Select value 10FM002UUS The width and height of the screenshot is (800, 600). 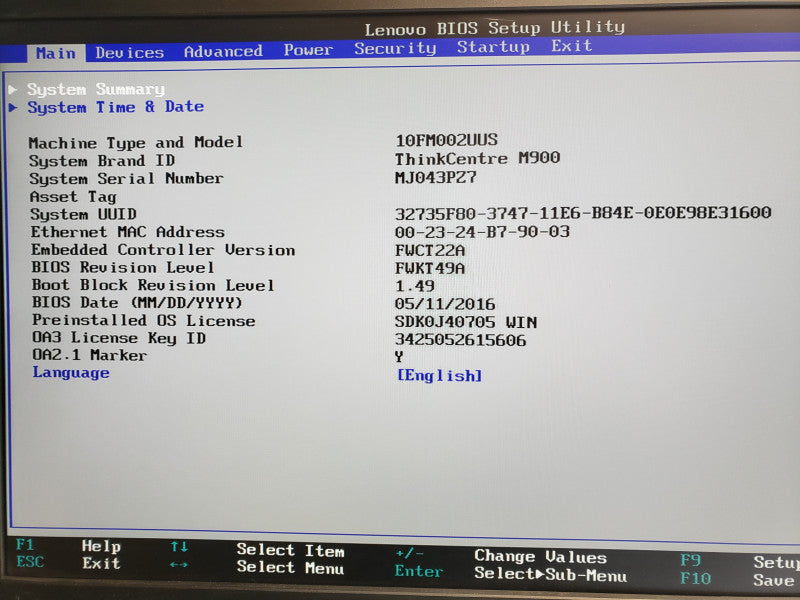(x=446, y=140)
